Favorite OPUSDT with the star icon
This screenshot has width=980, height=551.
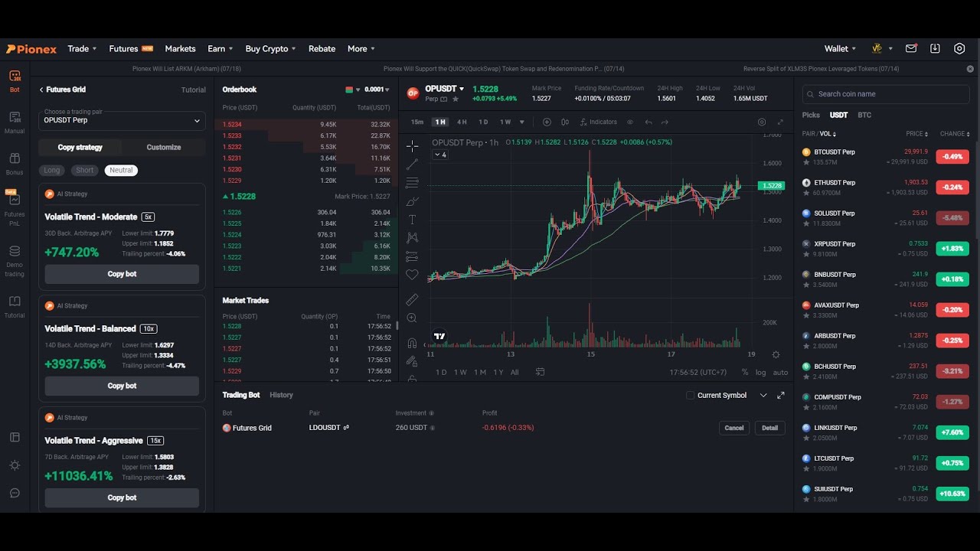click(456, 99)
